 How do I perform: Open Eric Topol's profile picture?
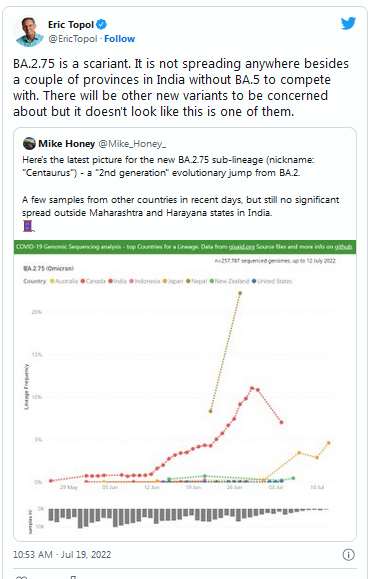tap(28, 31)
